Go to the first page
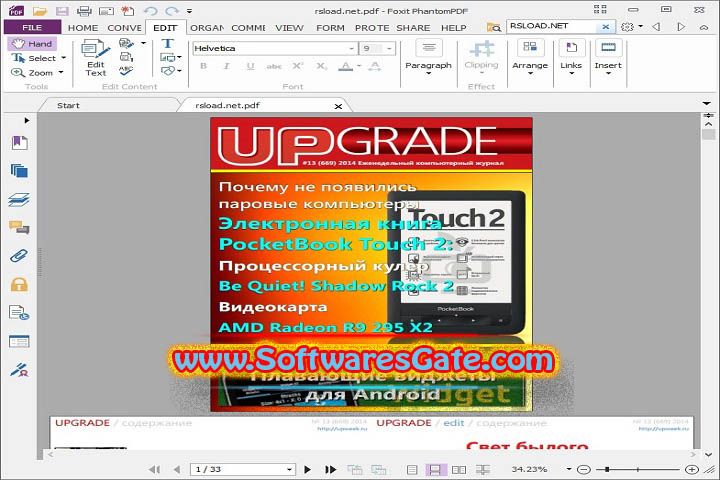This screenshot has width=720, height=480. click(x=155, y=469)
